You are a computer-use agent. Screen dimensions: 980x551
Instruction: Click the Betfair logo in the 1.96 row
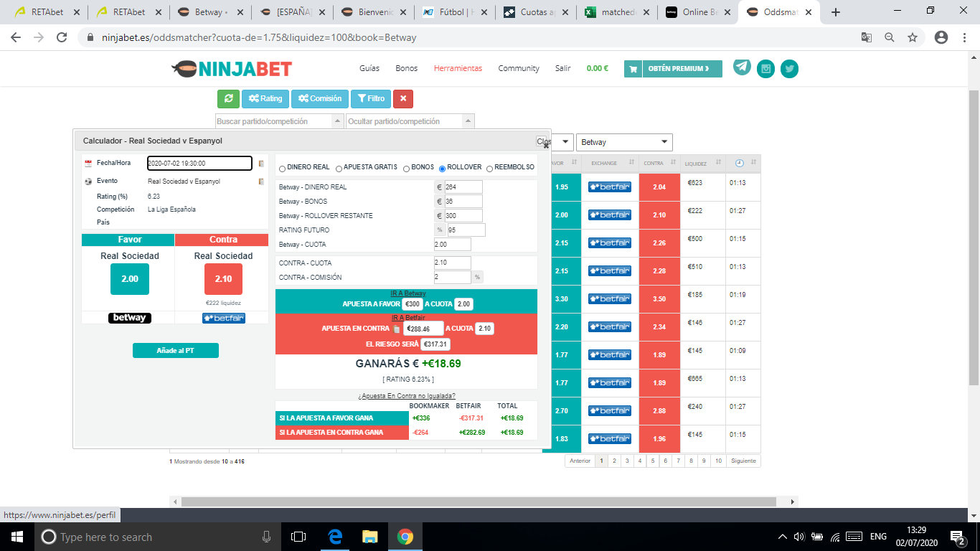[x=610, y=438]
